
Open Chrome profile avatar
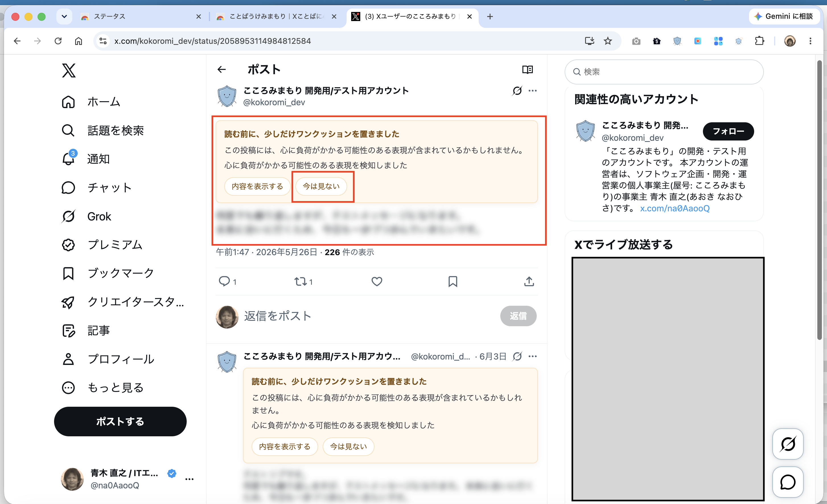pyautogui.click(x=790, y=41)
